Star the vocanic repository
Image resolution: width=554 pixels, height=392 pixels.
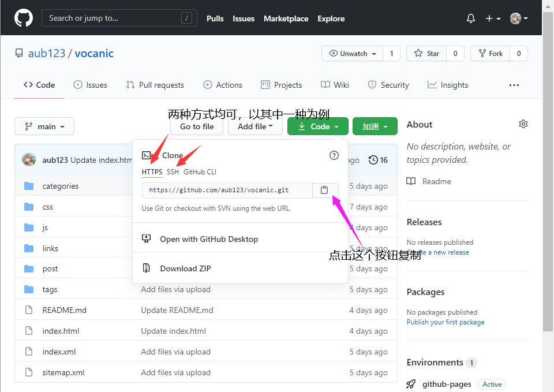427,53
